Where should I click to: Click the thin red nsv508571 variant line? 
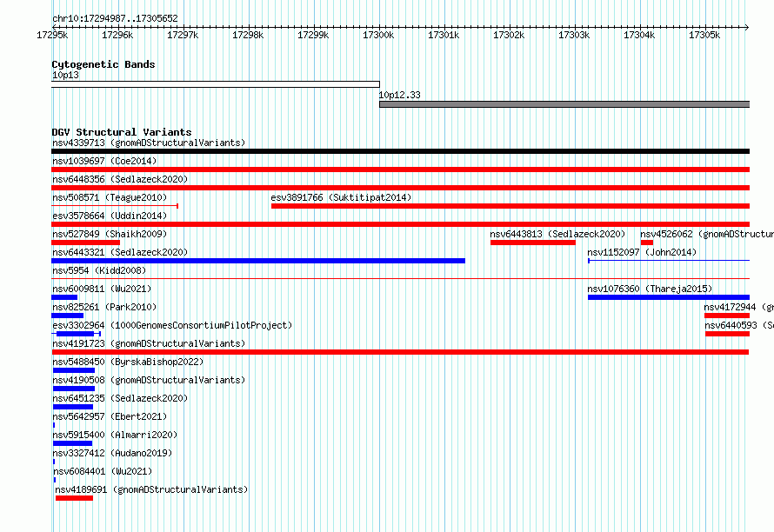coord(115,206)
